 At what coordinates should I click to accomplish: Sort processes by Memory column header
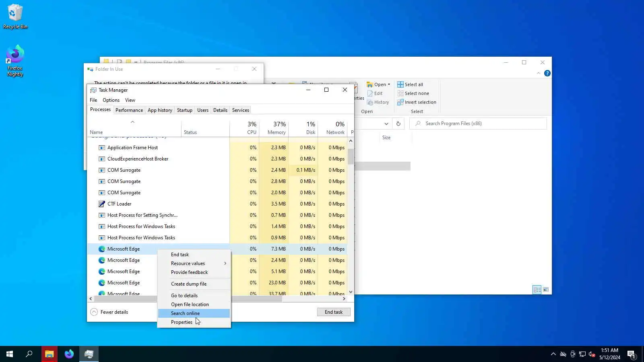[274, 128]
